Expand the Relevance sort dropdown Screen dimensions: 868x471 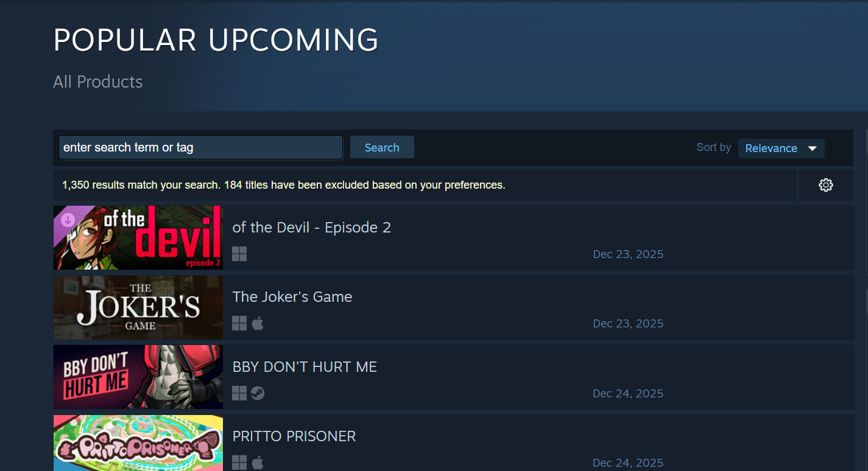(x=781, y=148)
